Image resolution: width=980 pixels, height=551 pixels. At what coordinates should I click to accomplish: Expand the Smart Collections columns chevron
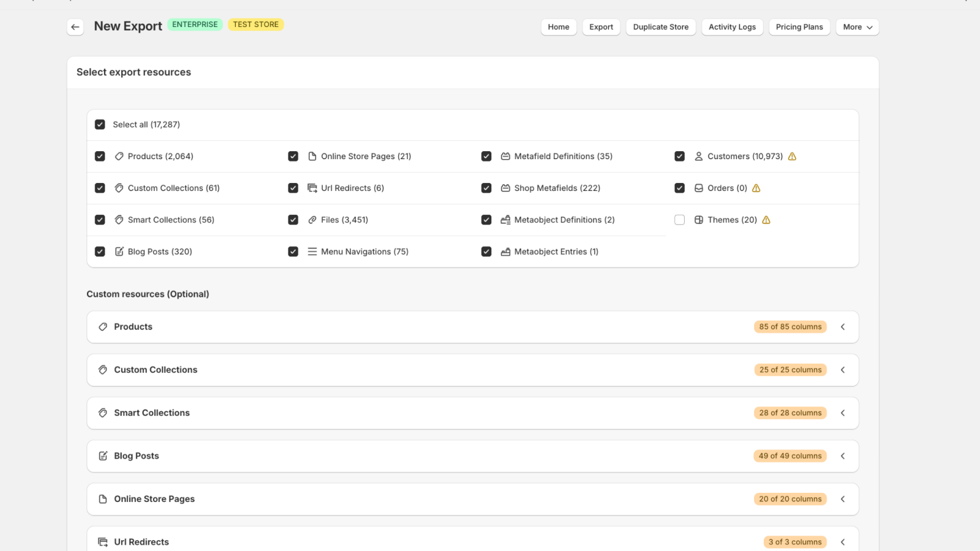click(x=843, y=413)
